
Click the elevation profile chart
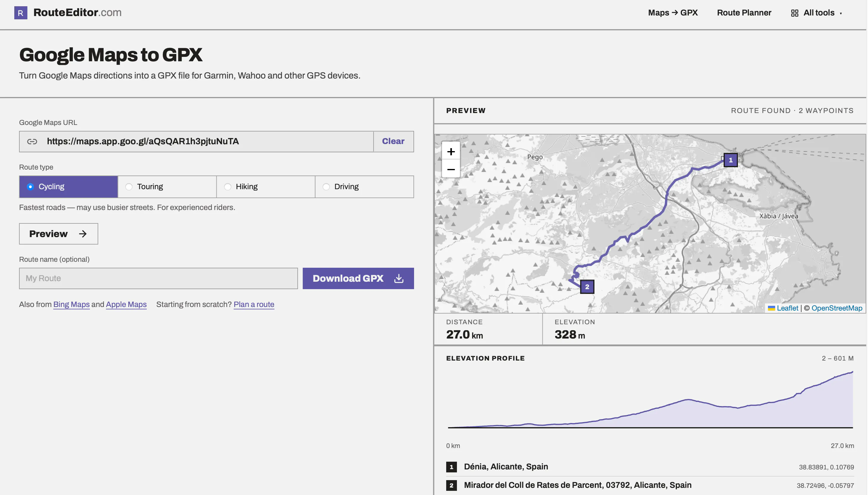point(650,400)
